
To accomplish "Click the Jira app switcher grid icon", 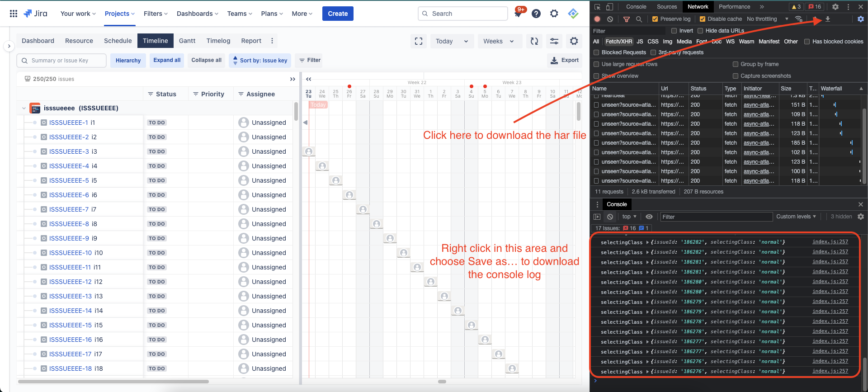I will coord(14,14).
